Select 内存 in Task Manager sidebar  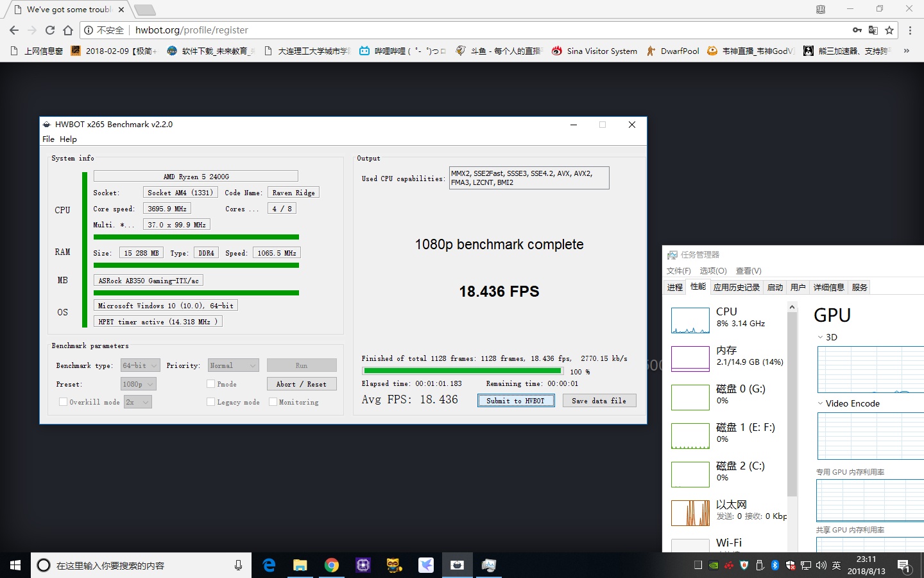(x=728, y=358)
